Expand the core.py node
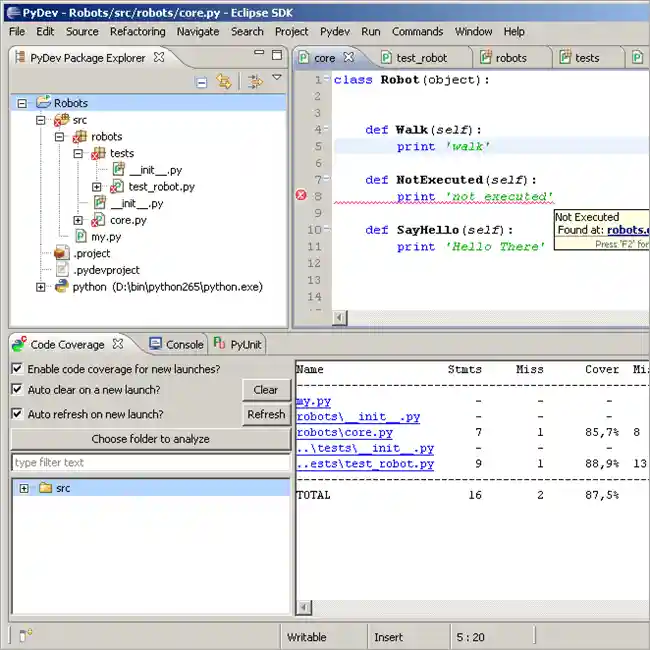Image resolution: width=650 pixels, height=650 pixels. point(78,220)
